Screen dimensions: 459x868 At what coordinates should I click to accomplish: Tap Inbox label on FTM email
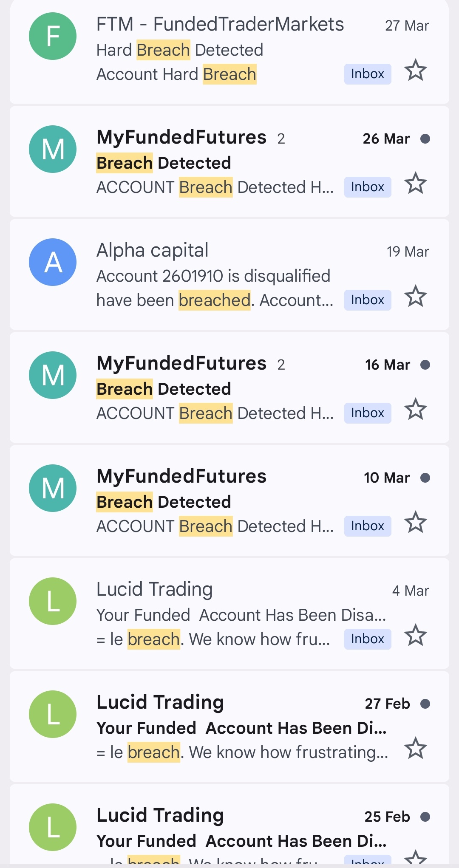tap(367, 74)
